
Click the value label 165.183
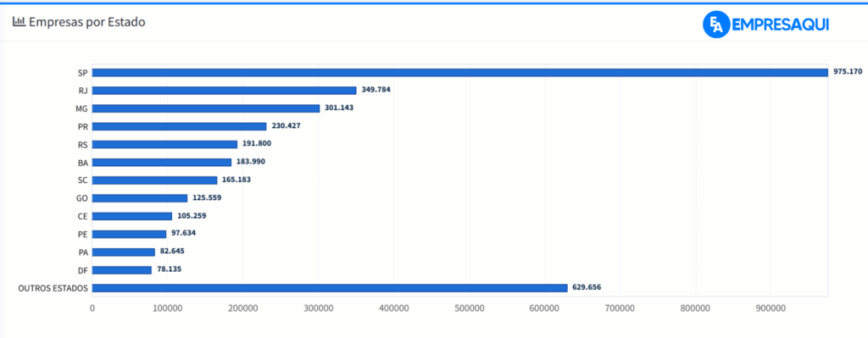[237, 180]
